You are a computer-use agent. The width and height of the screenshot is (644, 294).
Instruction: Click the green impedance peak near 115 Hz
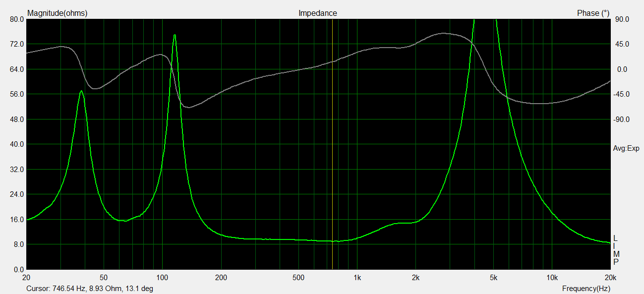click(x=175, y=35)
